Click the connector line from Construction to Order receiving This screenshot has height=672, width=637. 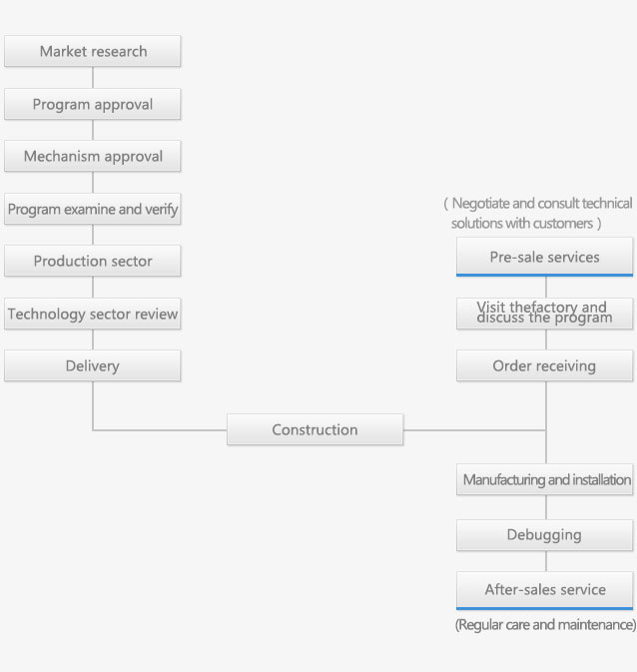[x=474, y=429]
